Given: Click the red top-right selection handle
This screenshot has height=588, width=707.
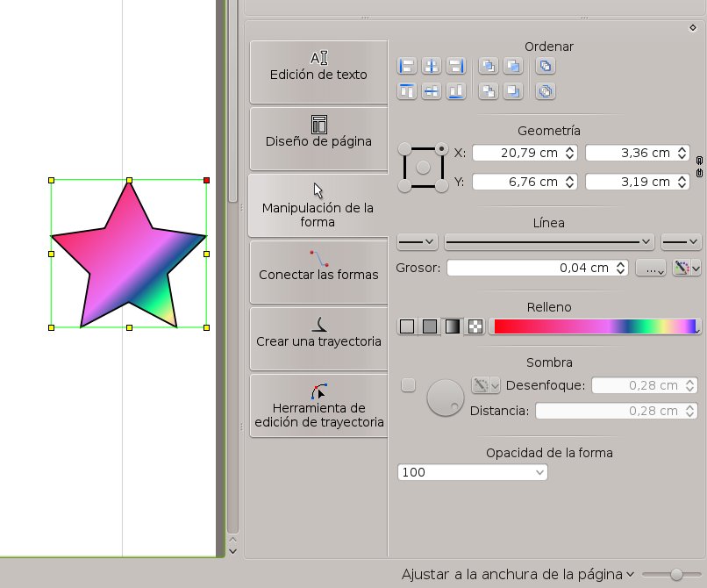Looking at the screenshot, I should pos(206,181).
